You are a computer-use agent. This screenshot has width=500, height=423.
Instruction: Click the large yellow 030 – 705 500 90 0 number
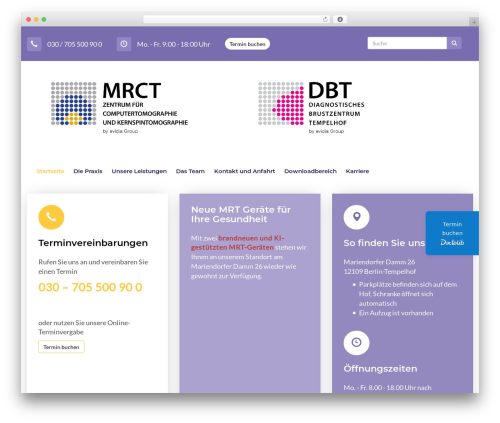point(90,287)
